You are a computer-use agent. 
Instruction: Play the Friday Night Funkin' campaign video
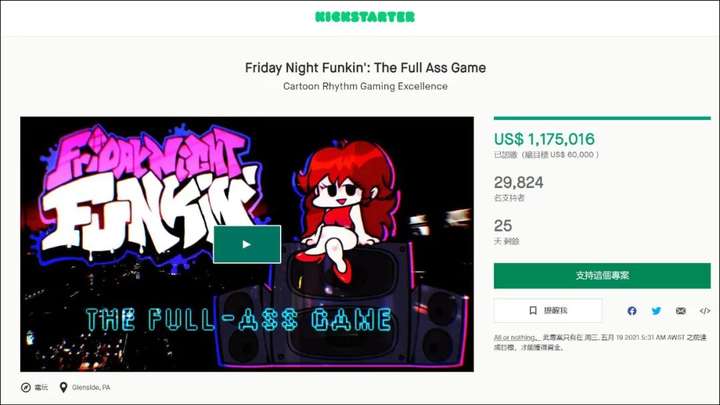[247, 244]
